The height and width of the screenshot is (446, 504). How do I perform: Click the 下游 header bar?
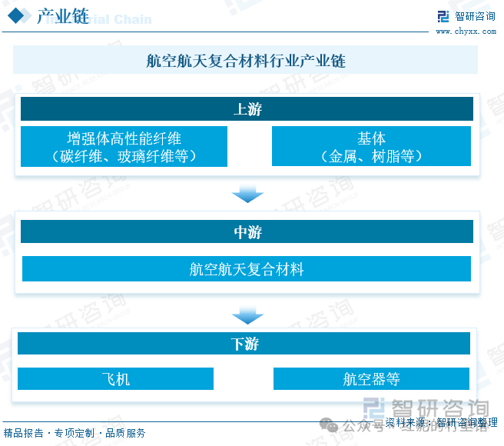[244, 344]
